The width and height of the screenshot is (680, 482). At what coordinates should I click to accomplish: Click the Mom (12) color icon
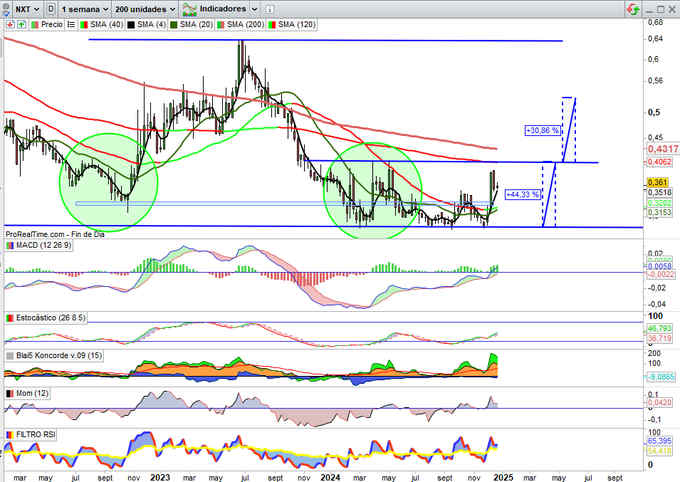coord(10,393)
